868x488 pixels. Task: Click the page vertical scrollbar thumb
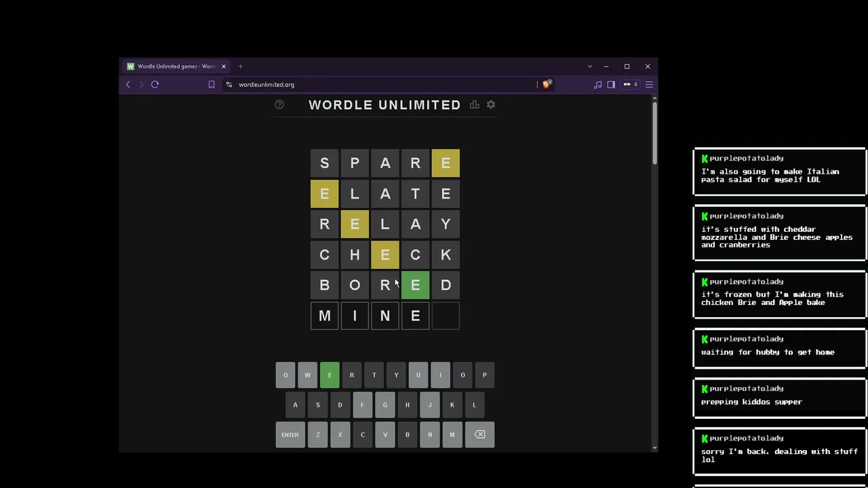pyautogui.click(x=654, y=133)
